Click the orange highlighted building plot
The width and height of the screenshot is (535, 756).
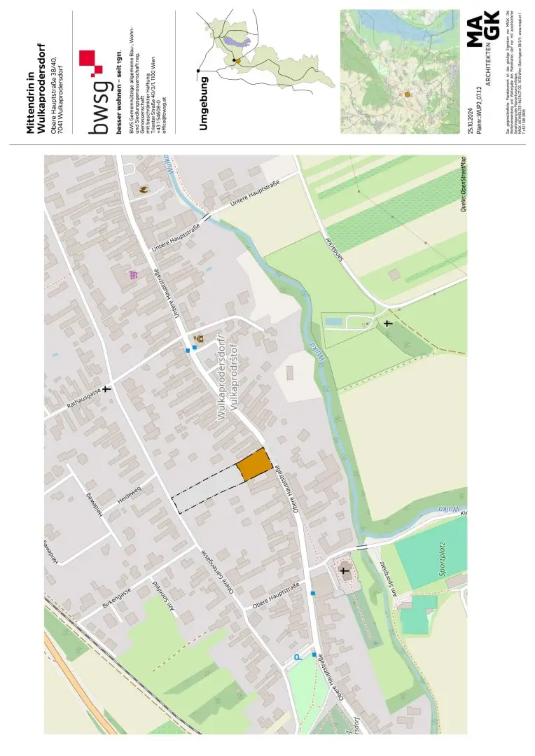pos(255,464)
